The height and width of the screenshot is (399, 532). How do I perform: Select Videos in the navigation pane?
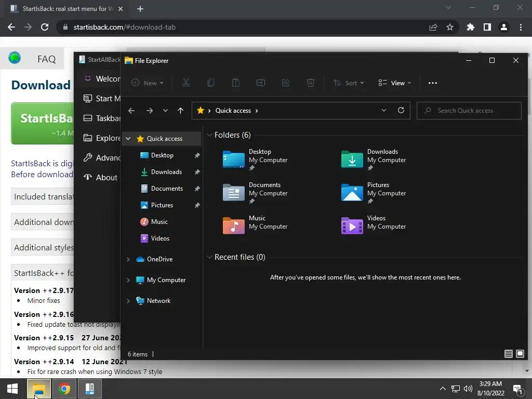[160, 238]
